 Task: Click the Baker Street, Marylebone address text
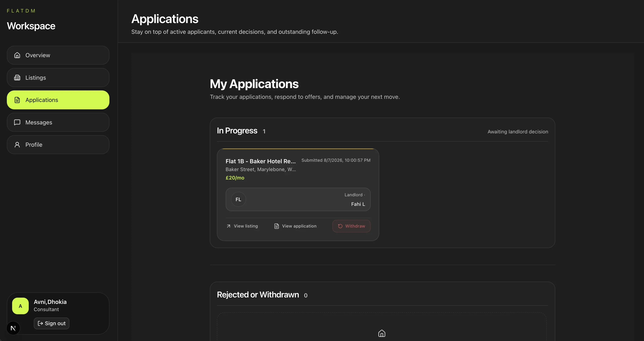(261, 169)
